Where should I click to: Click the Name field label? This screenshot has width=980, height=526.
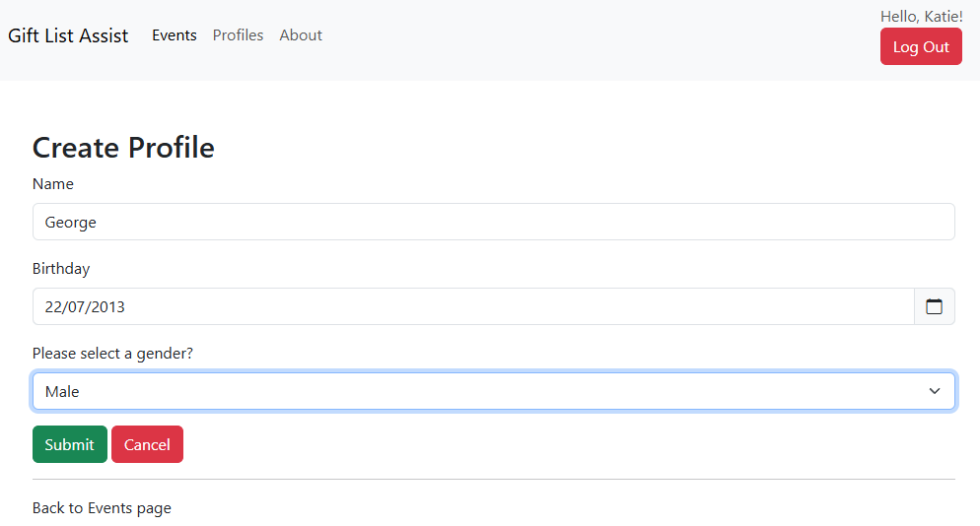click(53, 184)
